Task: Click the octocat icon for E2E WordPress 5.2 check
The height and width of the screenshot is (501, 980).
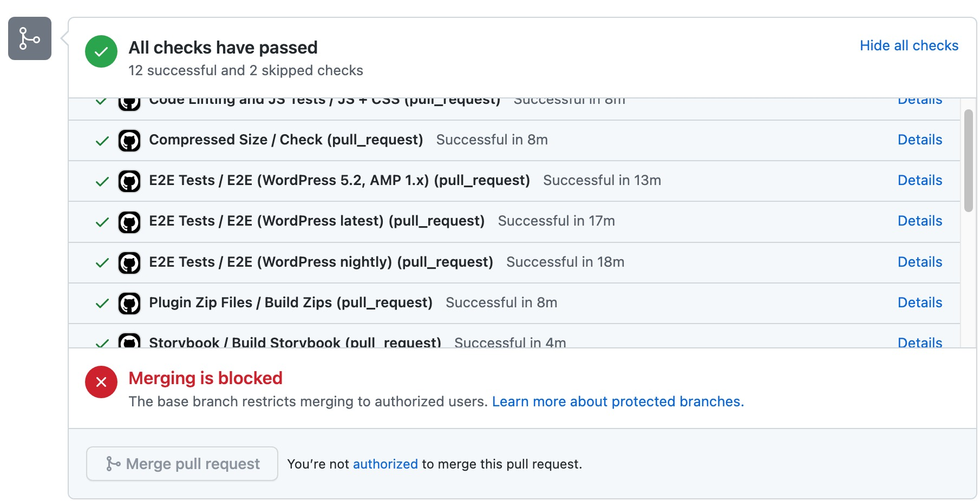Action: [x=129, y=181]
